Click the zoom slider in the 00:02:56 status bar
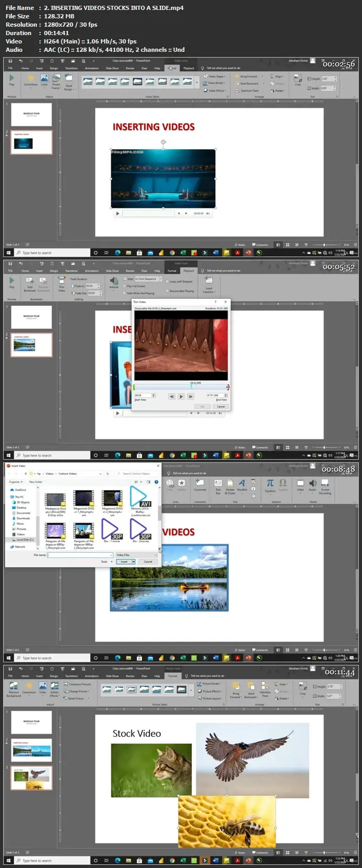Viewport: 362px width, 868px height. pos(324,245)
